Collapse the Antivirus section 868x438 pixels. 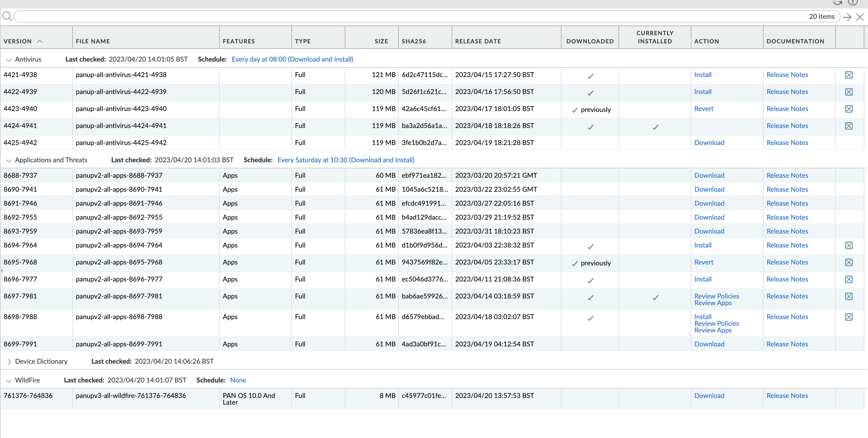coord(9,59)
